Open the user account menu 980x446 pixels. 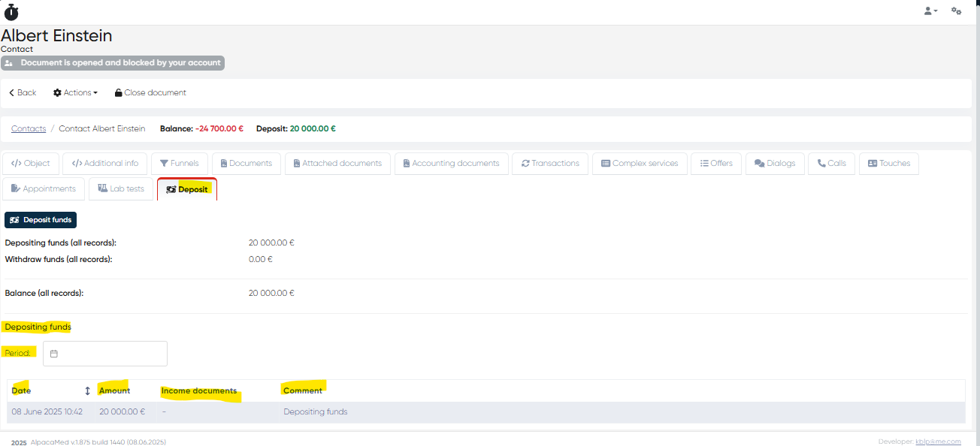930,11
